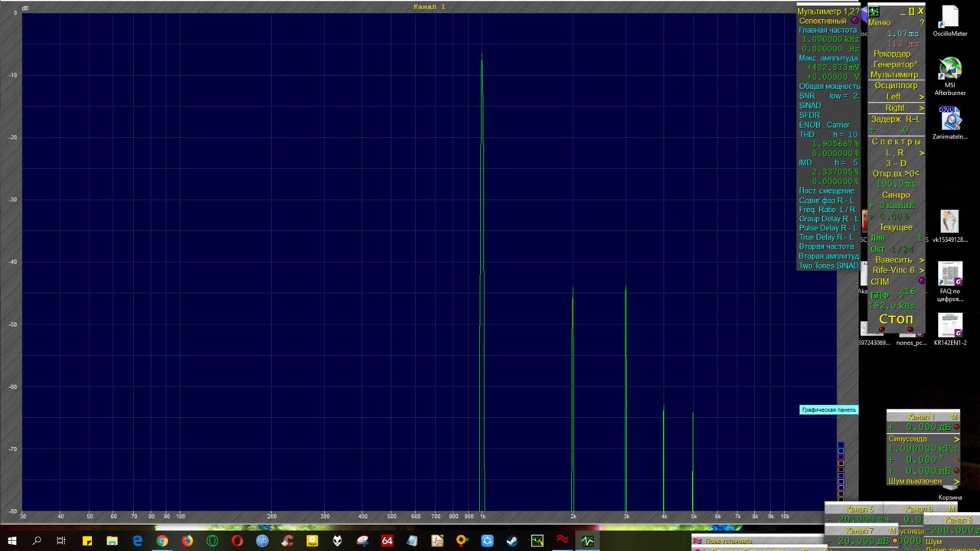The height and width of the screenshot is (551, 980).
Task: Open Windows Start menu
Action: [12, 540]
